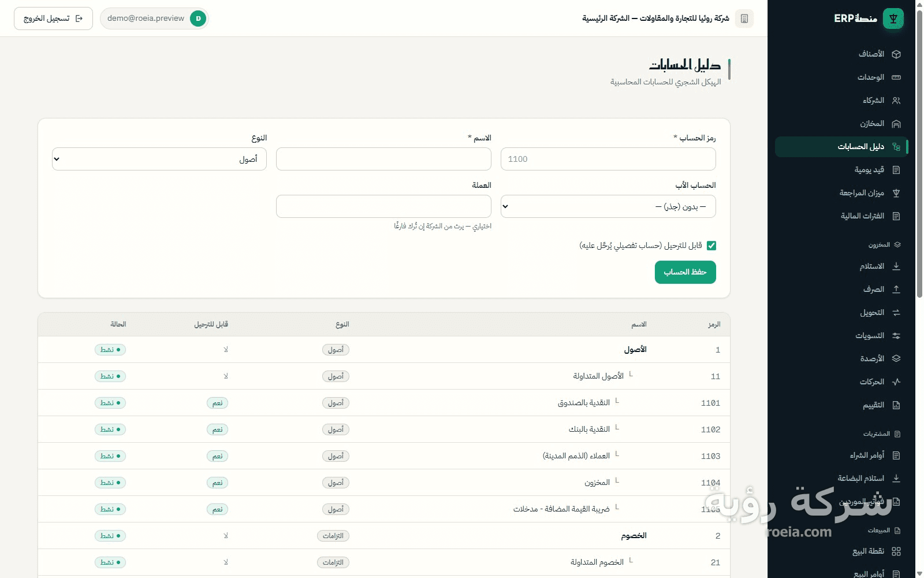Click the ميزان المراجعة scales icon
The height and width of the screenshot is (578, 924).
[896, 193]
